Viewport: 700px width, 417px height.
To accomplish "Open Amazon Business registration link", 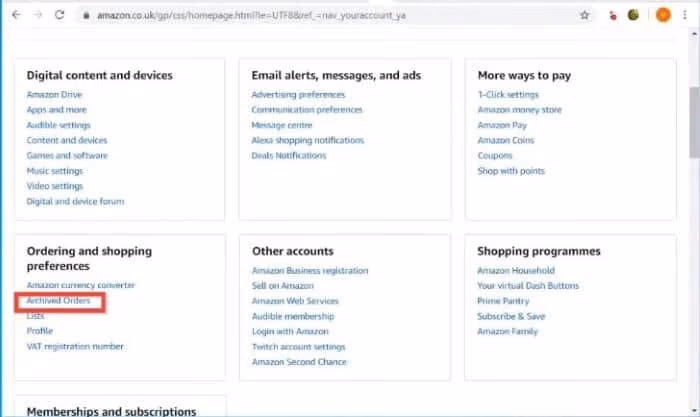I will click(x=310, y=271).
